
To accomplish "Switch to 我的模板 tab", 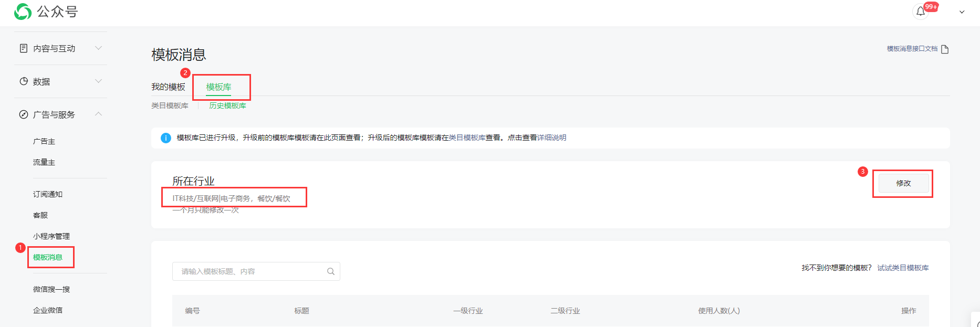I will click(169, 87).
